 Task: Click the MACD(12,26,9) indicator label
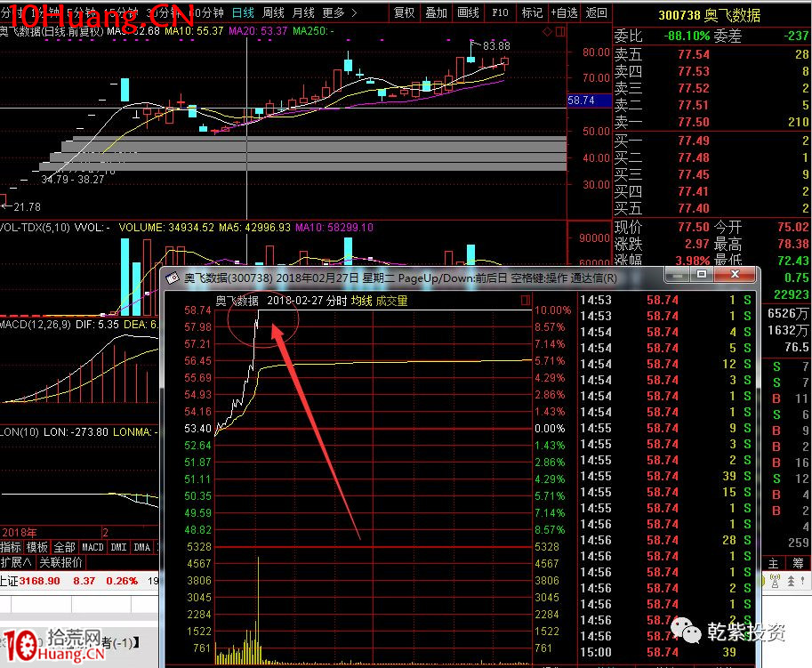coord(36,325)
